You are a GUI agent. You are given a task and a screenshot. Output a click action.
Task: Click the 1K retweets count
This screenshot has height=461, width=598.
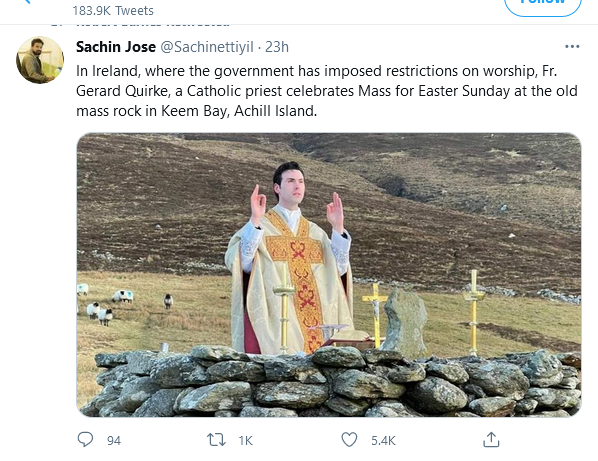point(246,441)
